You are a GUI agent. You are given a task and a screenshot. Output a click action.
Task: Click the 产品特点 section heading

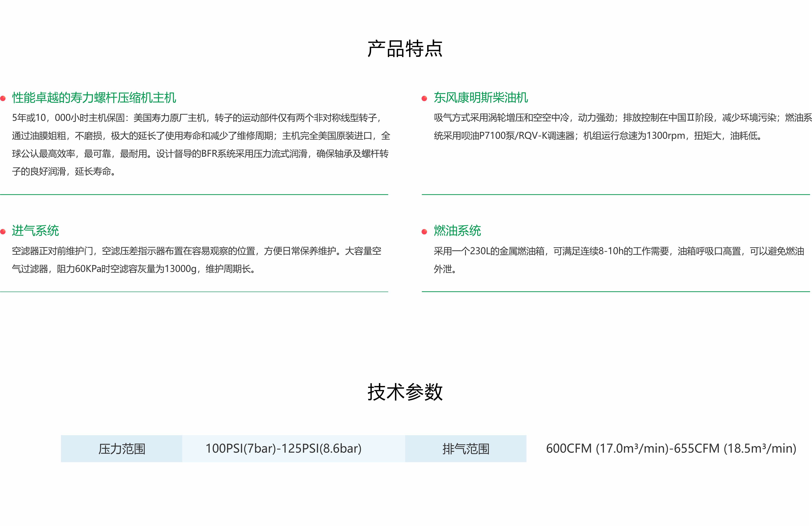coord(405,49)
